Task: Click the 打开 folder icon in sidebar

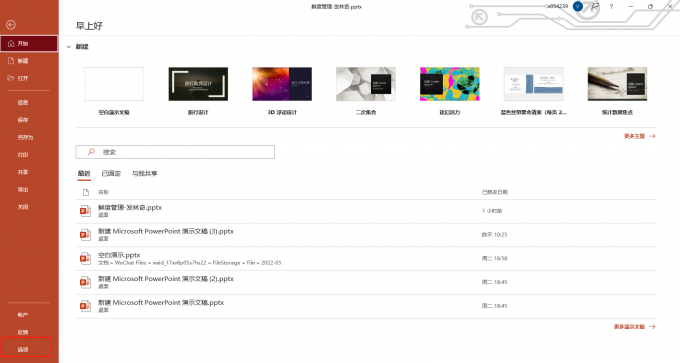Action: click(x=11, y=78)
